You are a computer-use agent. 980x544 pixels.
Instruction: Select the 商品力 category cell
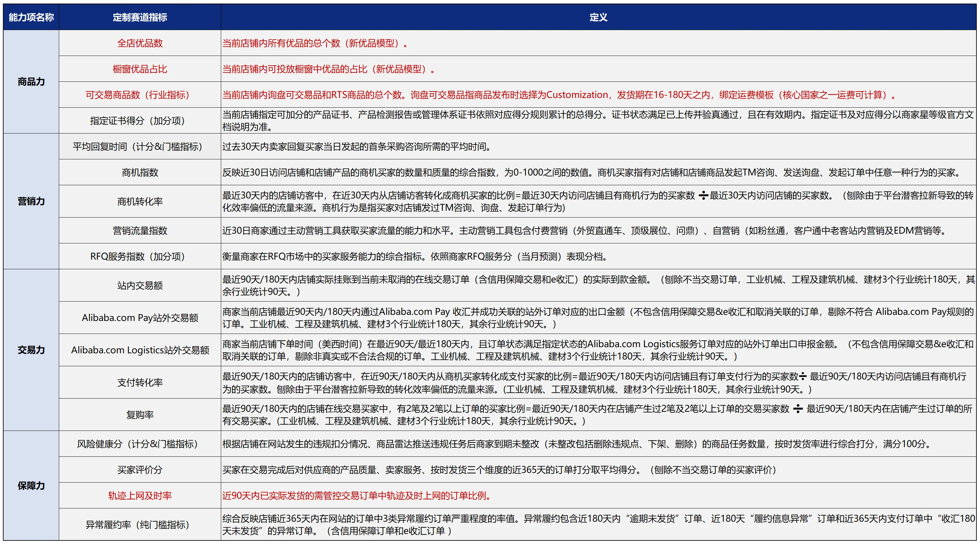[31, 82]
